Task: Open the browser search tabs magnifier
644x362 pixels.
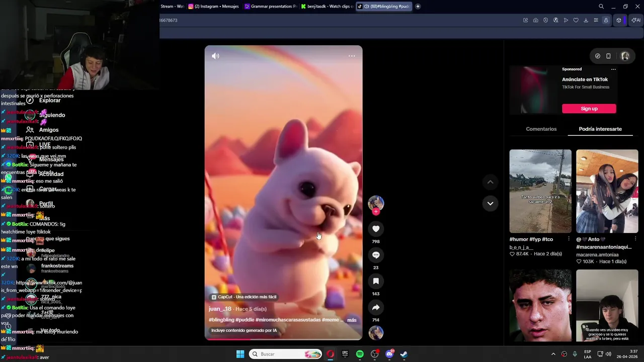Action: point(601,7)
